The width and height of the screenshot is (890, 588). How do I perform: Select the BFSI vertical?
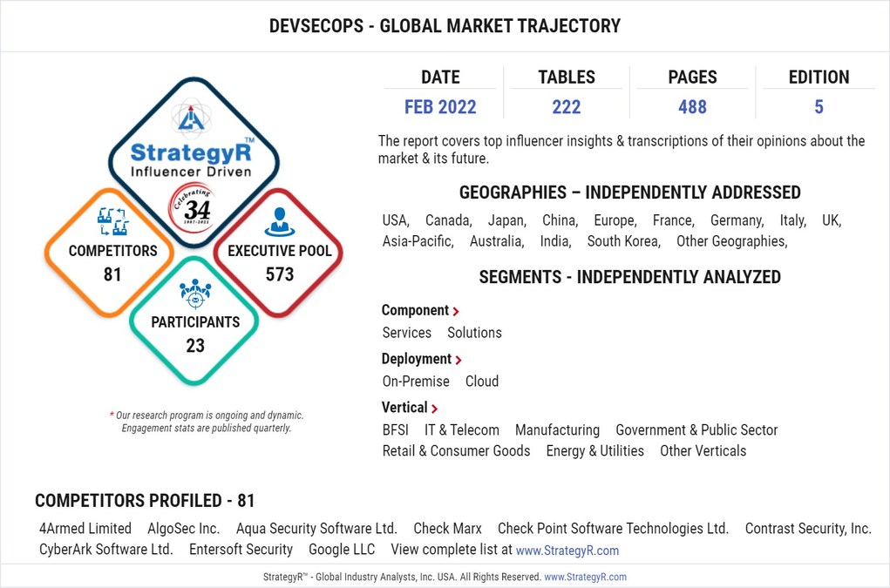tap(396, 430)
